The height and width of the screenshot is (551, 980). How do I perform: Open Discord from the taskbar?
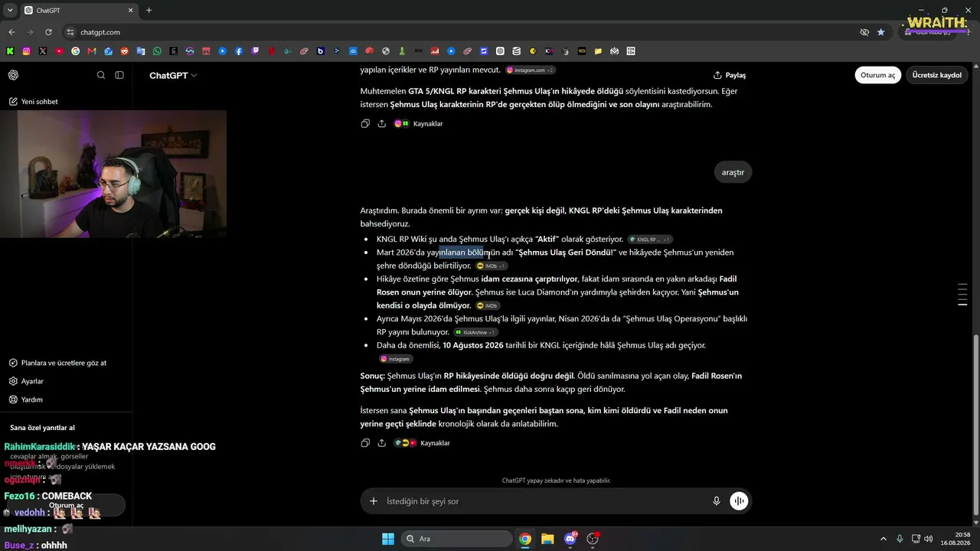[x=570, y=539]
